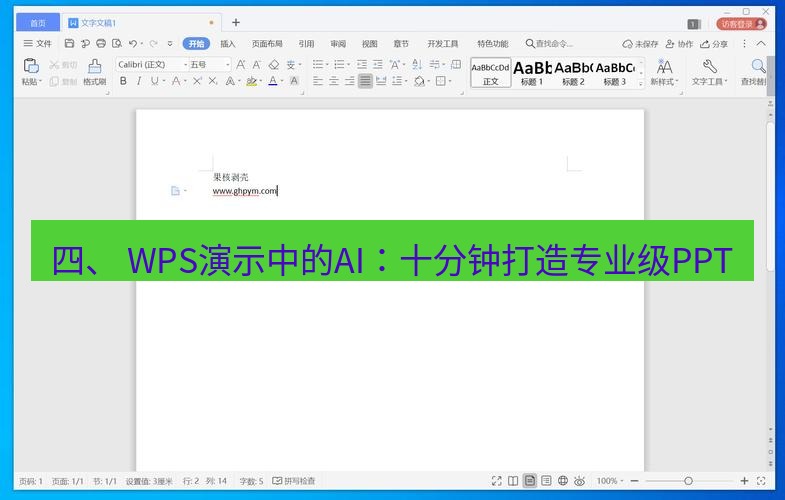
Task: Switch to the 插入 Insert tab
Action: pyautogui.click(x=228, y=44)
